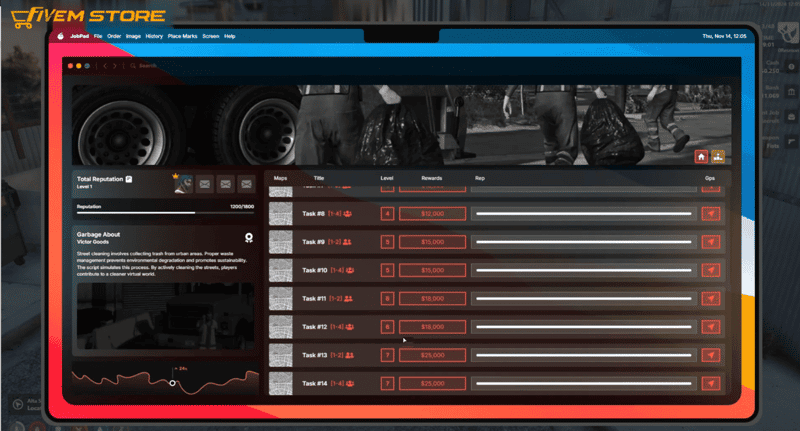The height and width of the screenshot is (431, 800).
Task: Open the envelope slot next to the avatar
Action: (205, 184)
